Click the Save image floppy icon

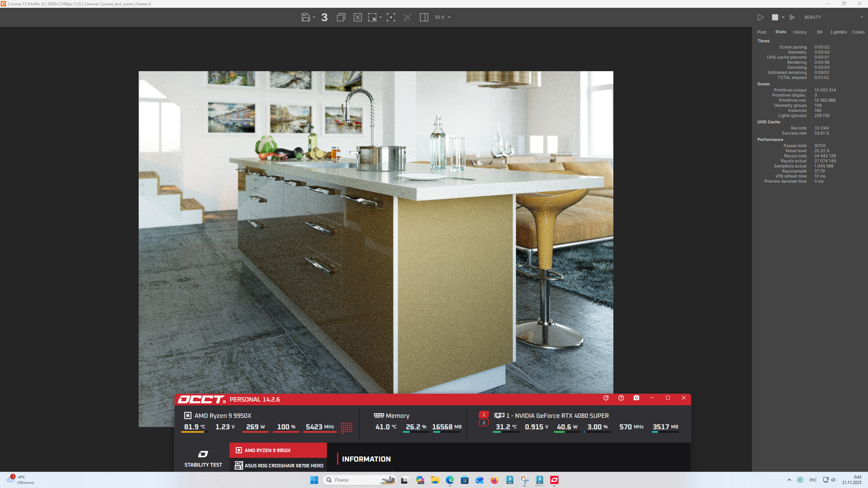click(305, 17)
